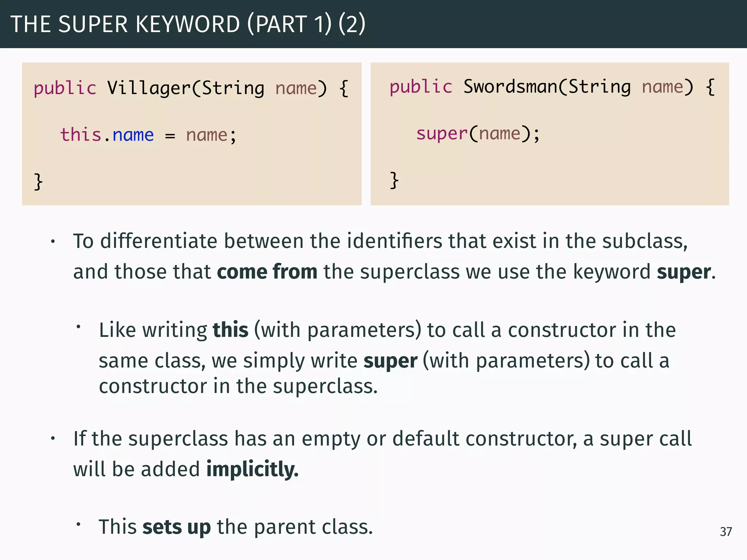747x560 pixels.
Task: Click the "public" keyword in Swordsman code
Action: click(421, 87)
